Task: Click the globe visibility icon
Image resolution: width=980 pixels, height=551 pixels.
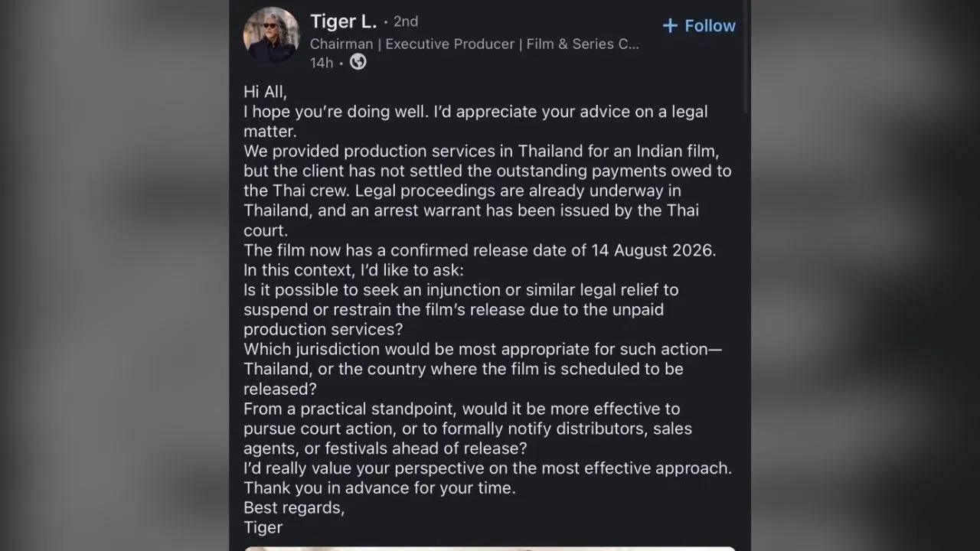Action: point(358,63)
